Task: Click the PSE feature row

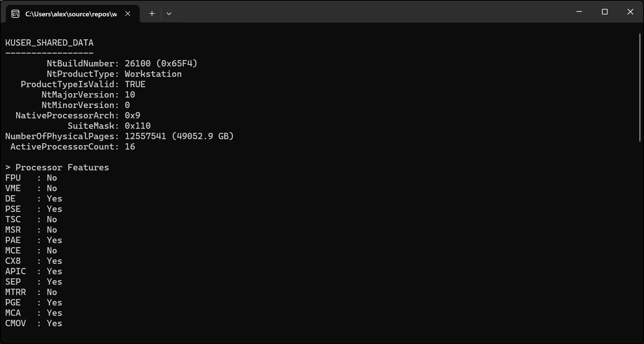Action: 34,209
